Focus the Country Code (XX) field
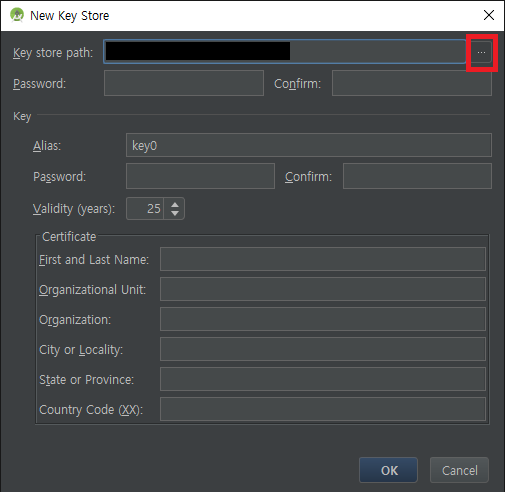The height and width of the screenshot is (492, 505). tap(323, 409)
